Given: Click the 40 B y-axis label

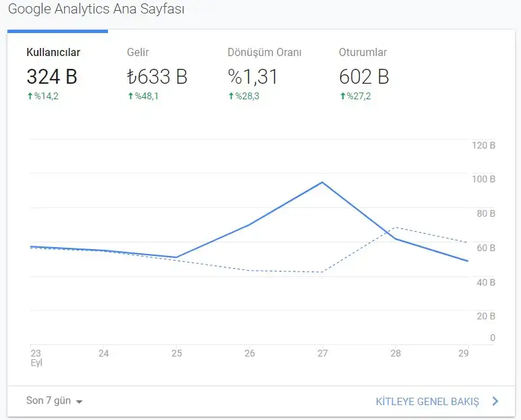Looking at the screenshot, I should tap(486, 282).
